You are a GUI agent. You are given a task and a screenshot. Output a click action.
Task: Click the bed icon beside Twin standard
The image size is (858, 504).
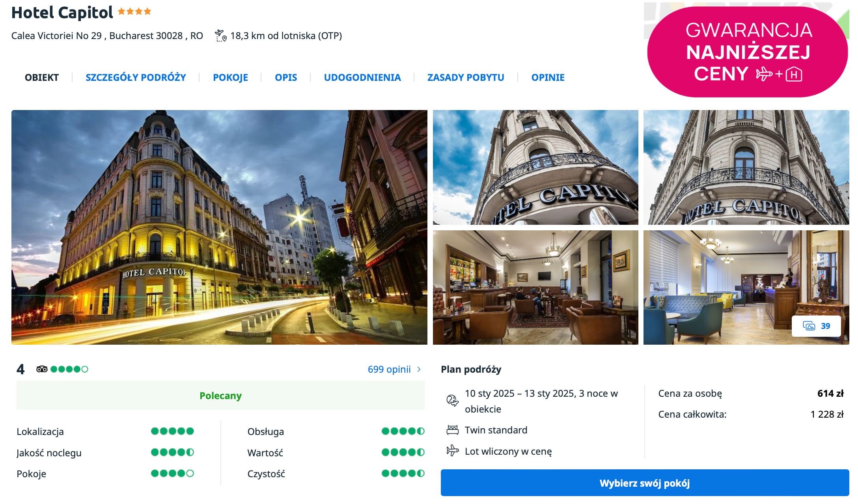point(452,430)
